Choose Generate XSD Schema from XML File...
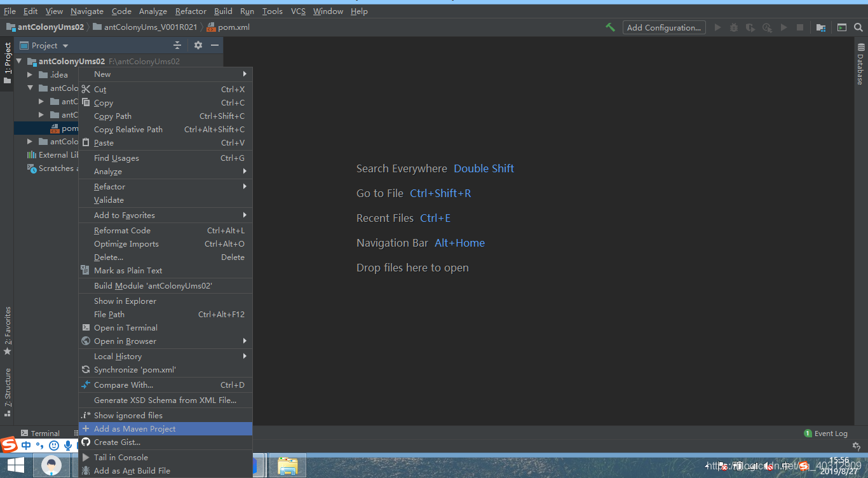The image size is (868, 478). 165,400
